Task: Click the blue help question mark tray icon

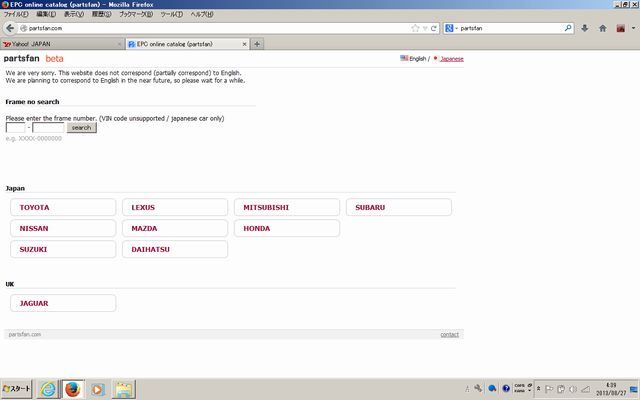Action: point(506,389)
